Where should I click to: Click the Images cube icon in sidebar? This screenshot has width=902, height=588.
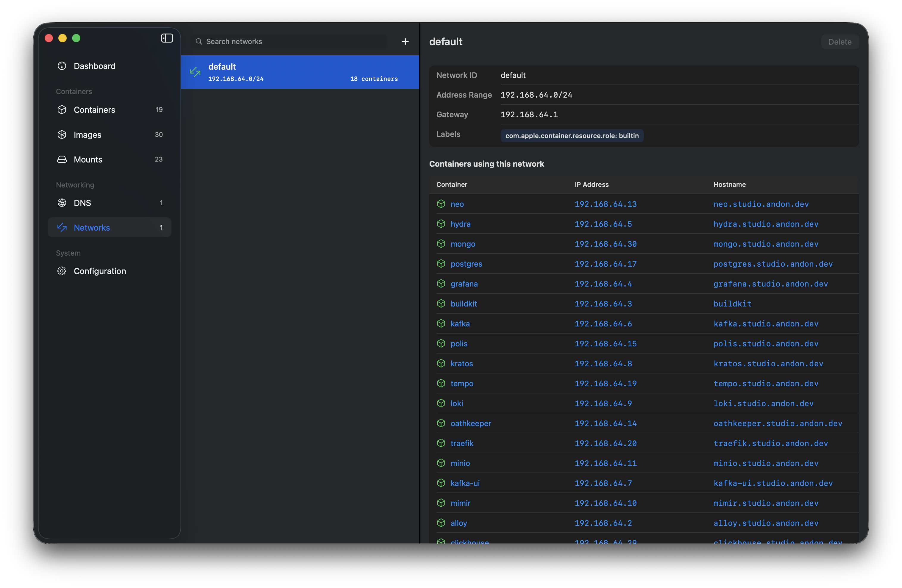(x=62, y=135)
